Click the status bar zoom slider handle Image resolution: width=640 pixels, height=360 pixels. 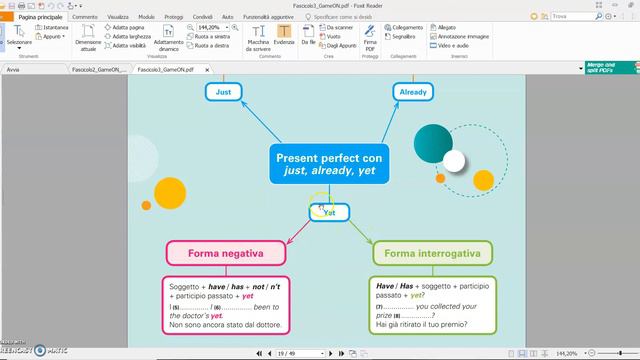point(620,353)
